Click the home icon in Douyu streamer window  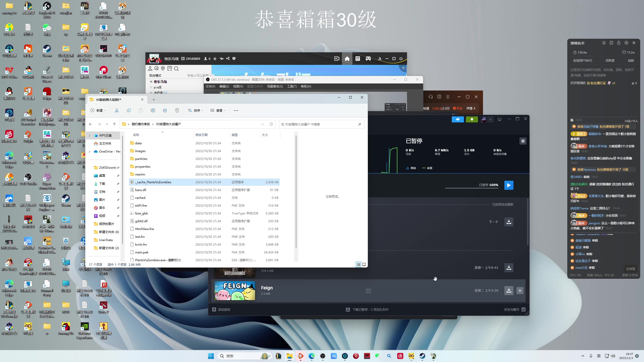click(x=347, y=59)
